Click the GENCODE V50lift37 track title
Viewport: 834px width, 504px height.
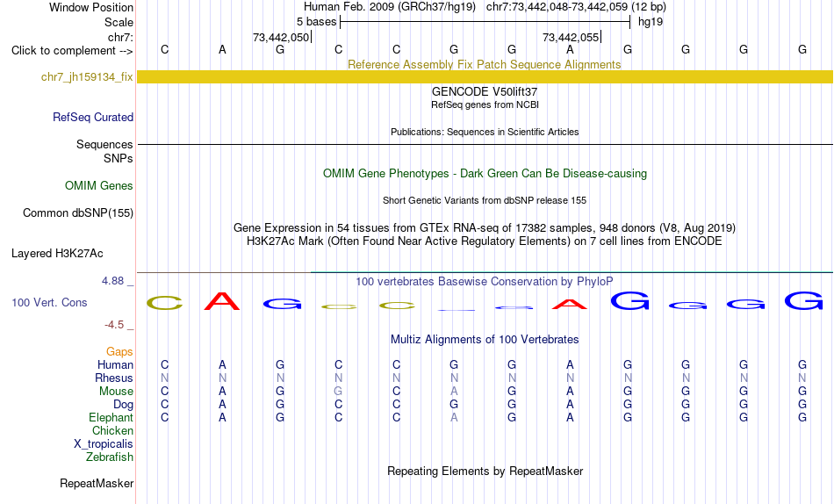coord(485,92)
